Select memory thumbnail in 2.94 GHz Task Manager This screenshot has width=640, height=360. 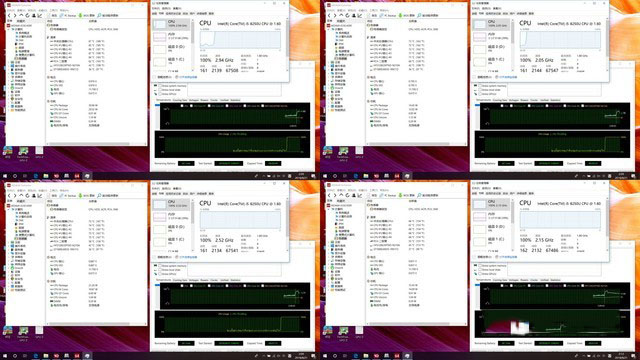point(160,37)
